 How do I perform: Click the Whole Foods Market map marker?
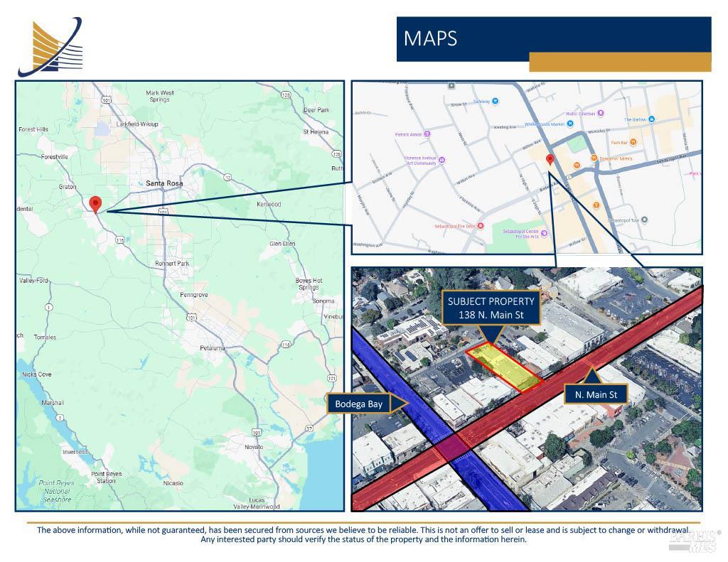pos(569,124)
